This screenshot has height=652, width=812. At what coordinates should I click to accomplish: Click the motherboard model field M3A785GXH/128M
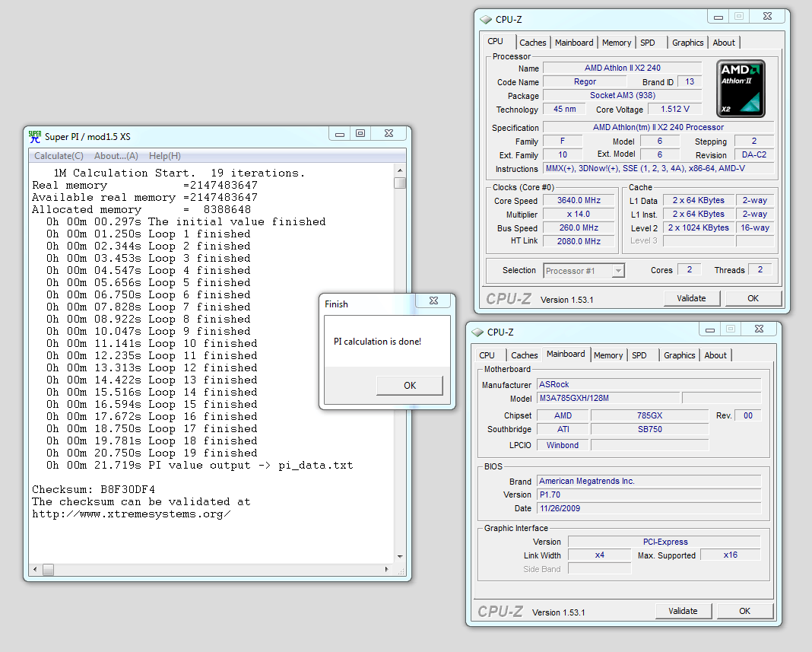[x=608, y=398]
